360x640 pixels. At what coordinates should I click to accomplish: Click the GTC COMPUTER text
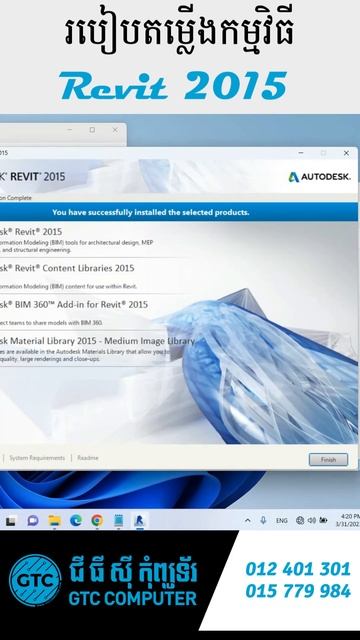(133, 598)
